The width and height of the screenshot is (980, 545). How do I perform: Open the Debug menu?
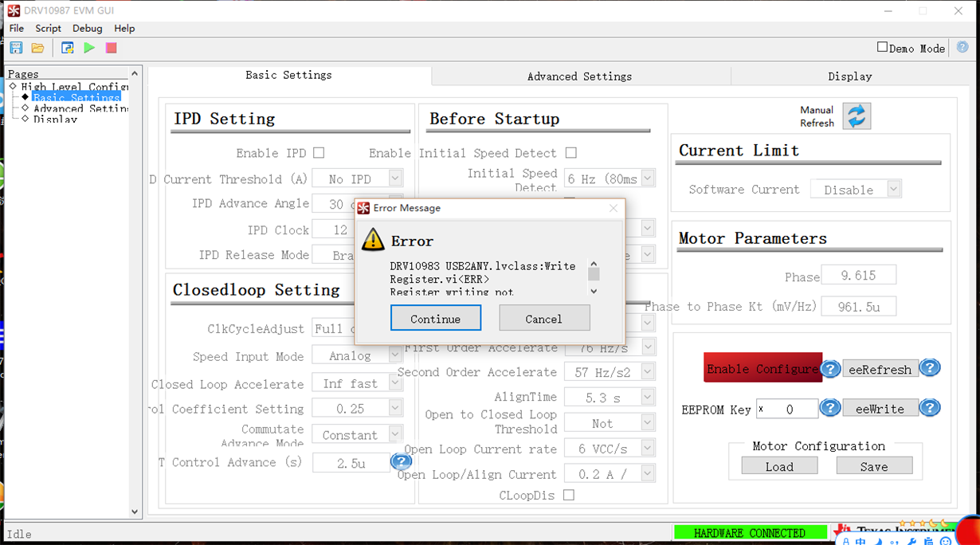[x=87, y=28]
